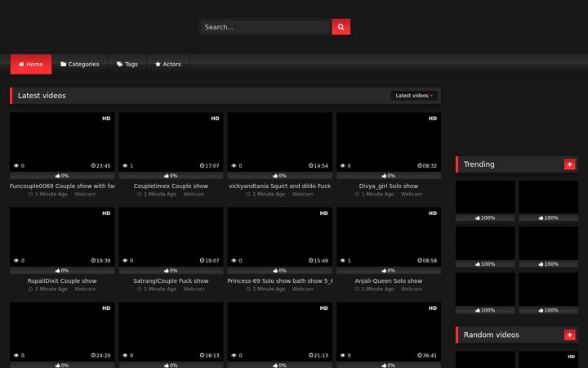
Task: Click the eye views icon on the 21:13 video
Action: pyautogui.click(x=234, y=356)
